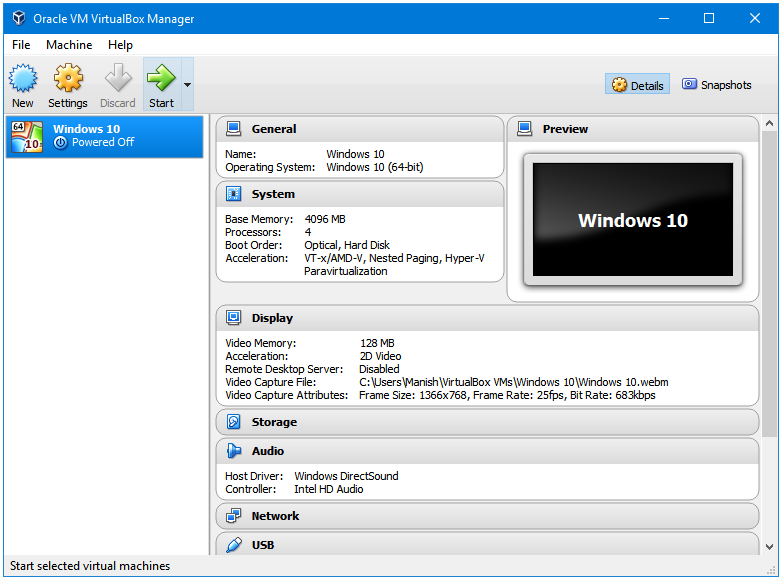Open the Help menu
This screenshot has height=581, width=781.
tap(121, 45)
